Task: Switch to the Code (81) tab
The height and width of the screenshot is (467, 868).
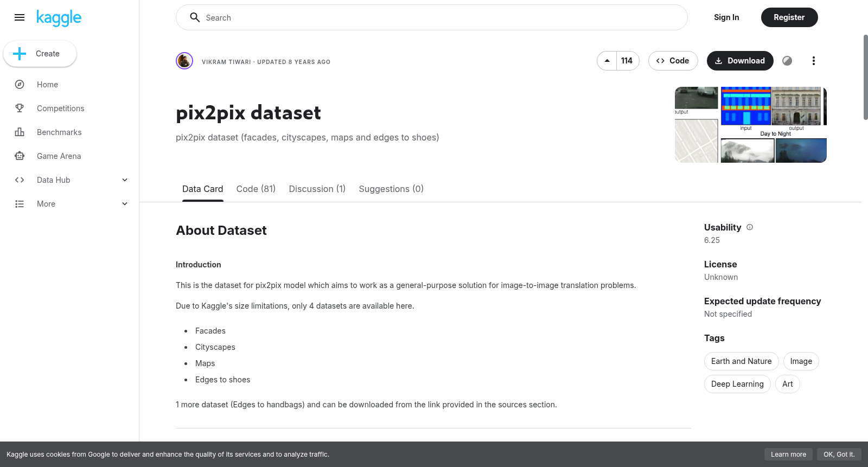Action: pos(256,189)
